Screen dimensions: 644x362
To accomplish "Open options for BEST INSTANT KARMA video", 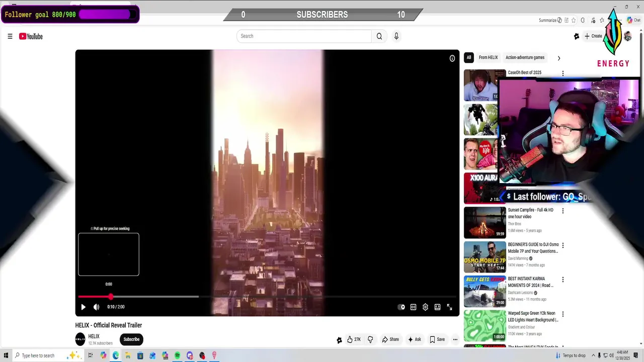I will click(563, 280).
